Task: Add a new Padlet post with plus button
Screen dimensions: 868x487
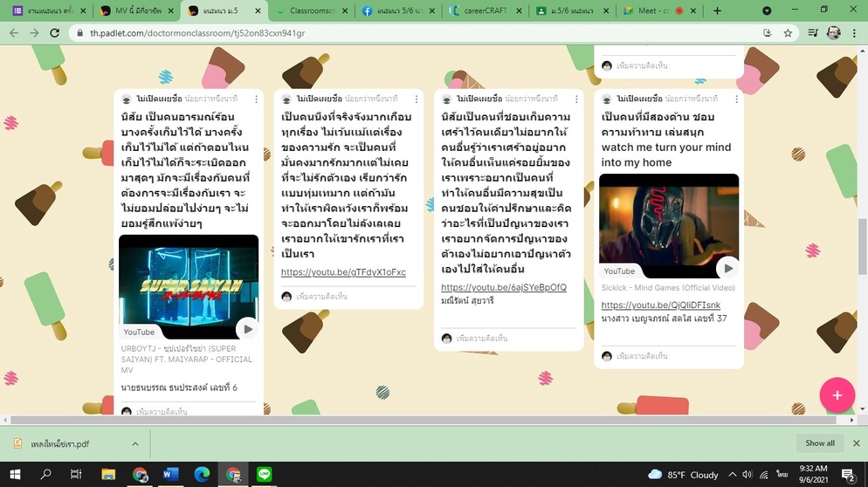Action: [x=837, y=395]
